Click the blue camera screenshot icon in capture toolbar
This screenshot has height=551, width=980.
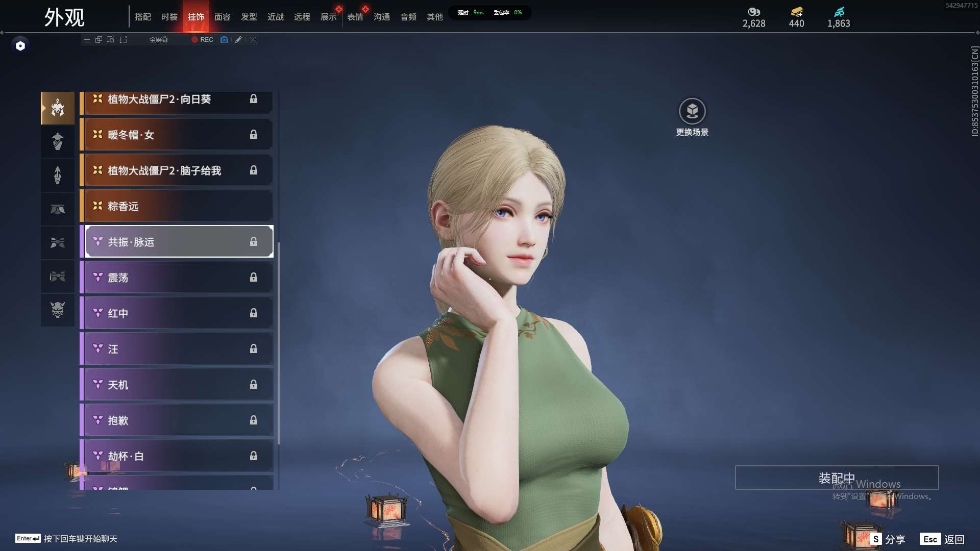coord(225,39)
